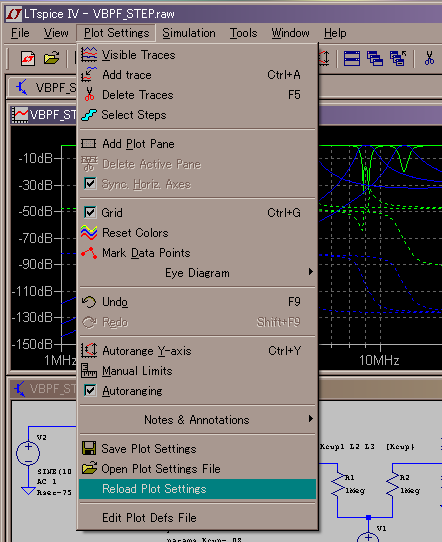Click the Undo arrow icon
The height and width of the screenshot is (542, 442).
point(89,302)
